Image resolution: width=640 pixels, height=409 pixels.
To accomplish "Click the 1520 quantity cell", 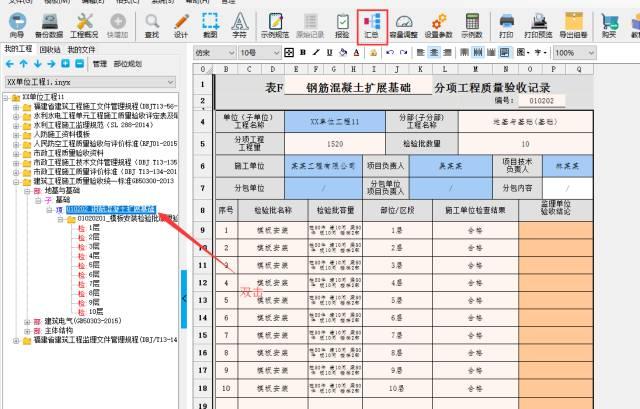I will pos(335,144).
